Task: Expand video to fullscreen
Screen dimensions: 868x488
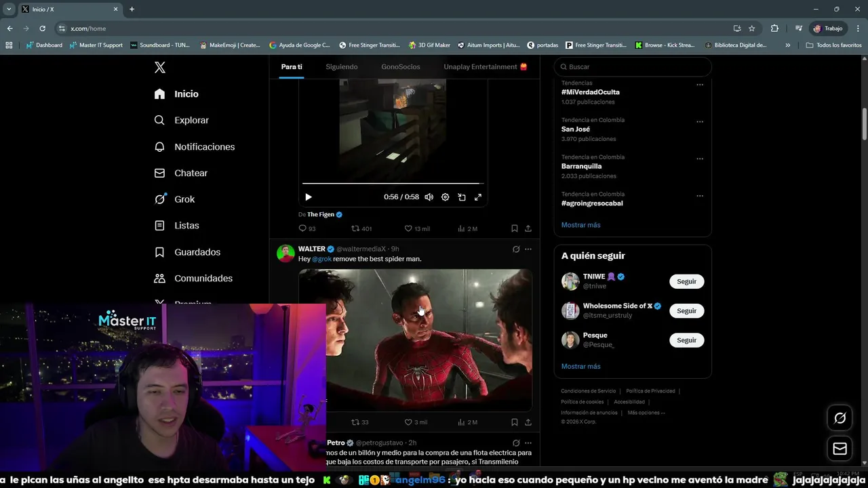Action: [x=478, y=197]
